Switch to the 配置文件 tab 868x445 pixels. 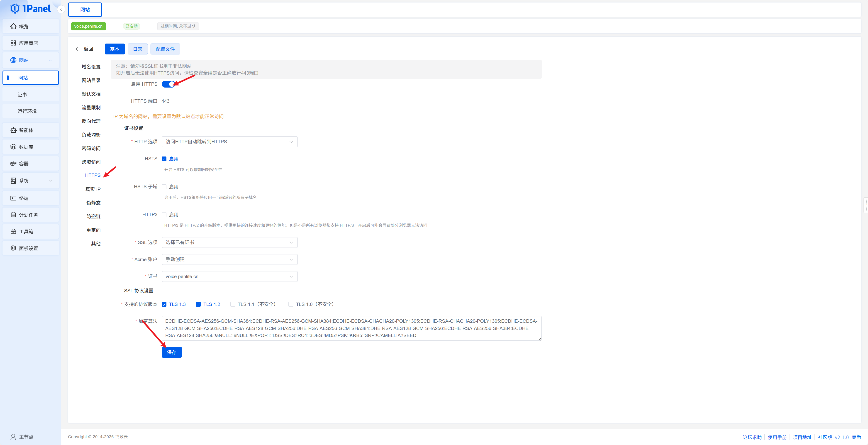(165, 49)
